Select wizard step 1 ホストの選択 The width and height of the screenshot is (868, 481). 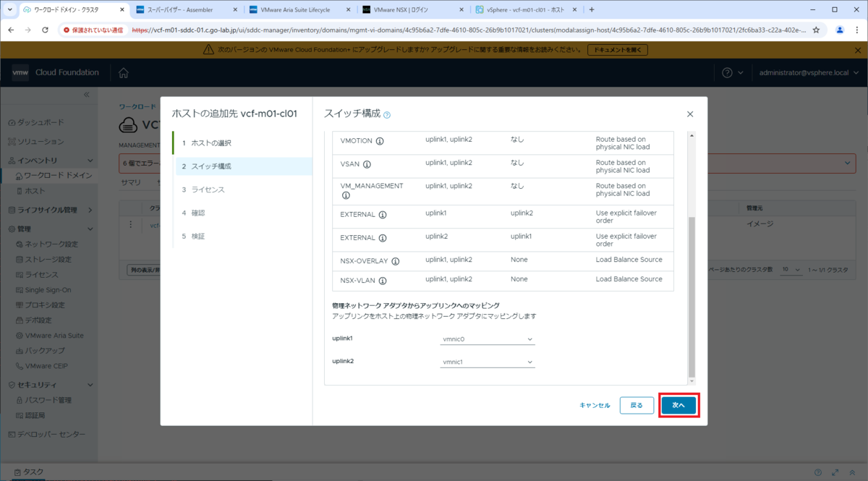click(x=242, y=143)
